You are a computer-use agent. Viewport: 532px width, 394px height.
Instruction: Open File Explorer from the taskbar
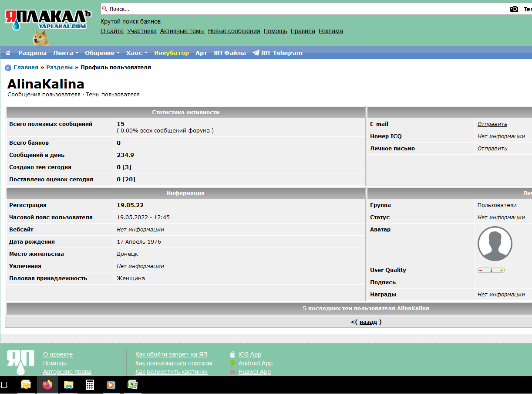point(69,385)
